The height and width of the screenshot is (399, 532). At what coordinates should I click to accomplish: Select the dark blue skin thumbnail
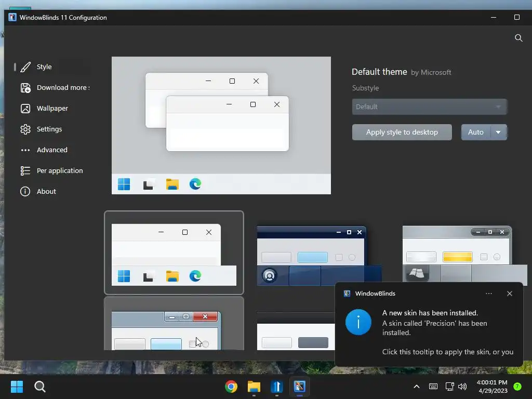pyautogui.click(x=319, y=256)
